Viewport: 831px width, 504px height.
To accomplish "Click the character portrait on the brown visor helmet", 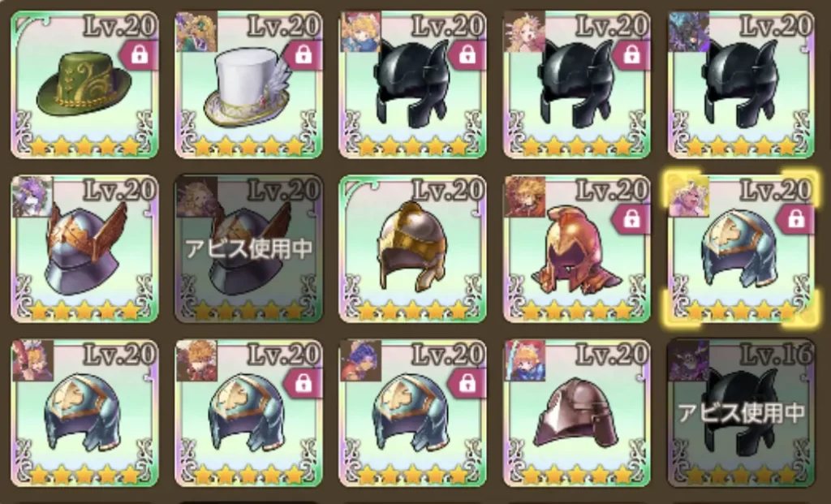I will 525,361.
